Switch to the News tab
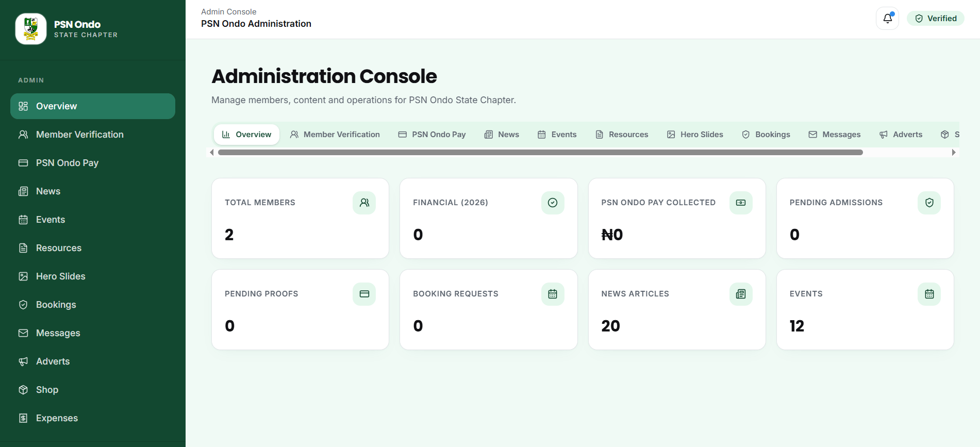The height and width of the screenshot is (447, 980). [x=502, y=135]
